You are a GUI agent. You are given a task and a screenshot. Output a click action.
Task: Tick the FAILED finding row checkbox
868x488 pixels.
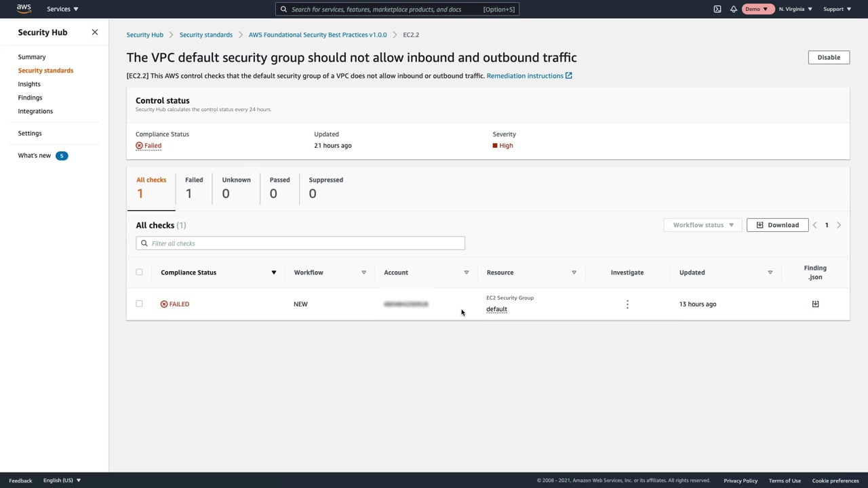[x=139, y=304]
